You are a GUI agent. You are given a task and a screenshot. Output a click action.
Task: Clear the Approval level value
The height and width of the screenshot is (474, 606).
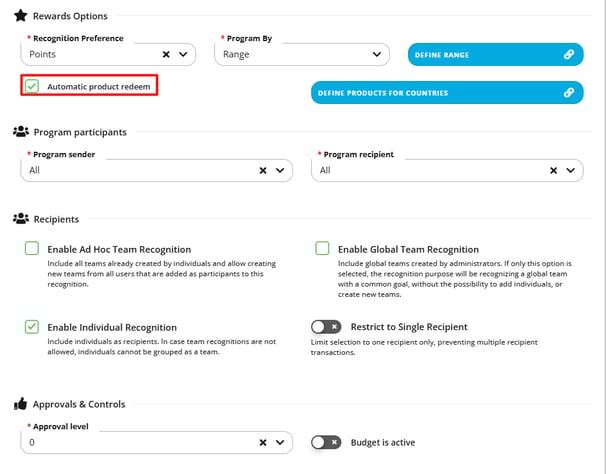[263, 443]
